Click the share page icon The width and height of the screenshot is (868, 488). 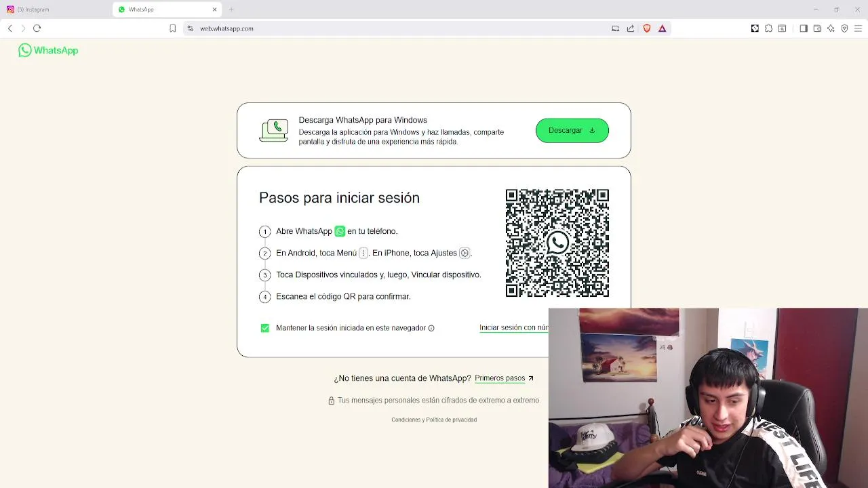(x=631, y=28)
